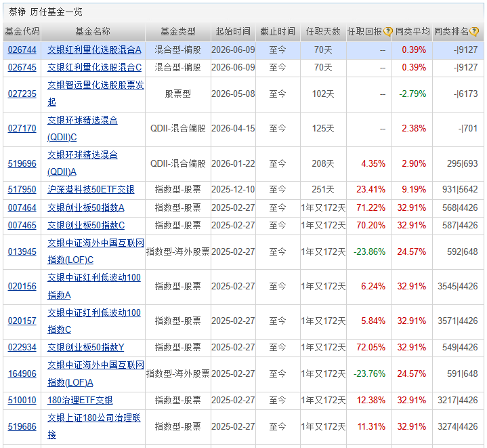
Task: Open fund code 519696 link
Action: 22,163
